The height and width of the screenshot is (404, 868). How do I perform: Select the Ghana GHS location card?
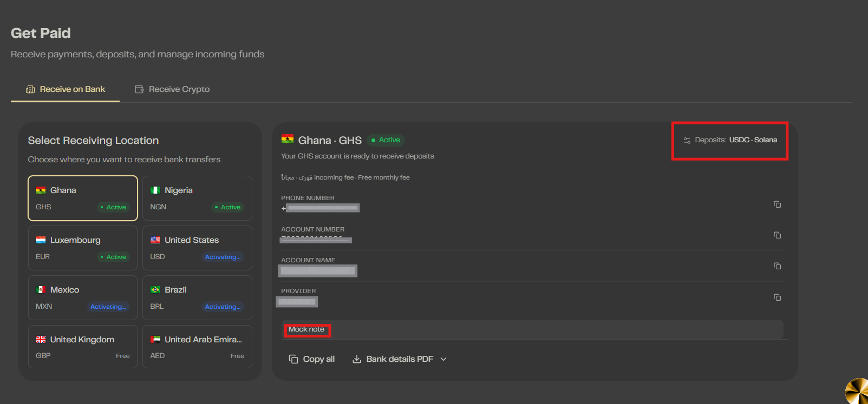[83, 198]
